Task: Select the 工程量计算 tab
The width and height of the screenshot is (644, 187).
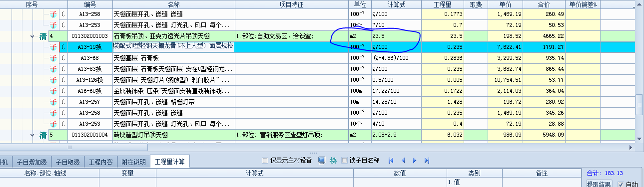Action: pyautogui.click(x=169, y=162)
